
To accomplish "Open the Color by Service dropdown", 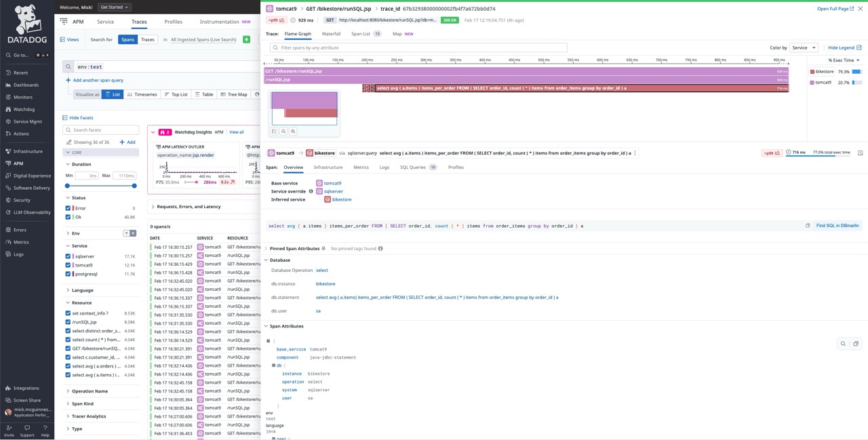I will (804, 47).
